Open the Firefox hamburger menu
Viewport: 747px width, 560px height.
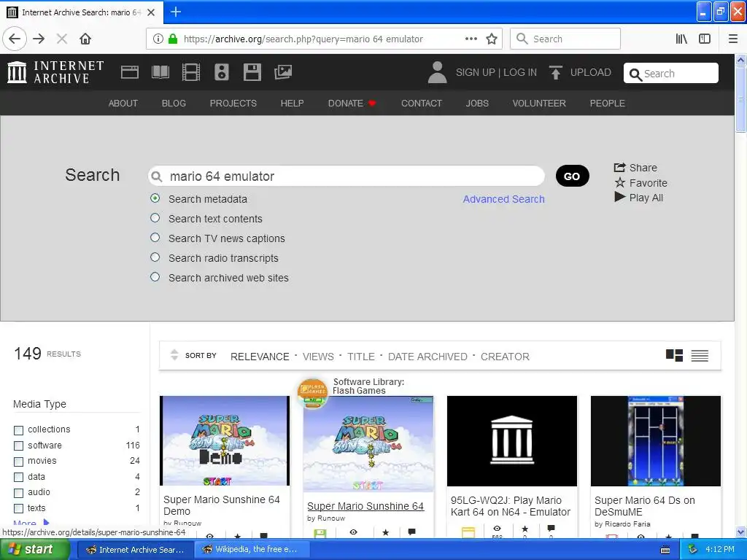(x=733, y=39)
